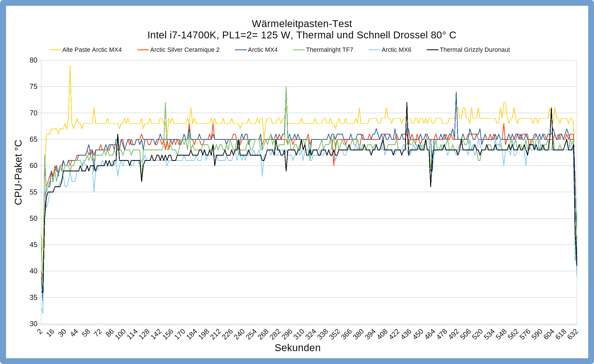Click the yellow 79-degree spike peak
Screen dimensions: 594x364
pyautogui.click(x=70, y=66)
